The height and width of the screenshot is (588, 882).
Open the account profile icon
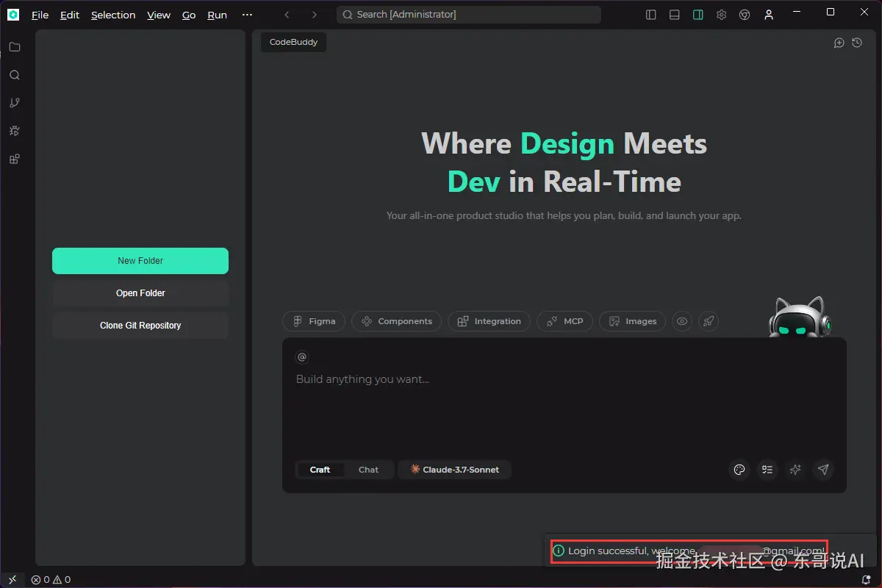pos(768,15)
